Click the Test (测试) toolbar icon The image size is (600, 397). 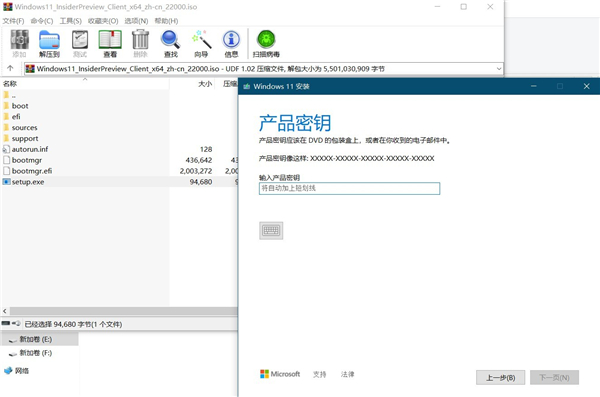[x=80, y=39]
